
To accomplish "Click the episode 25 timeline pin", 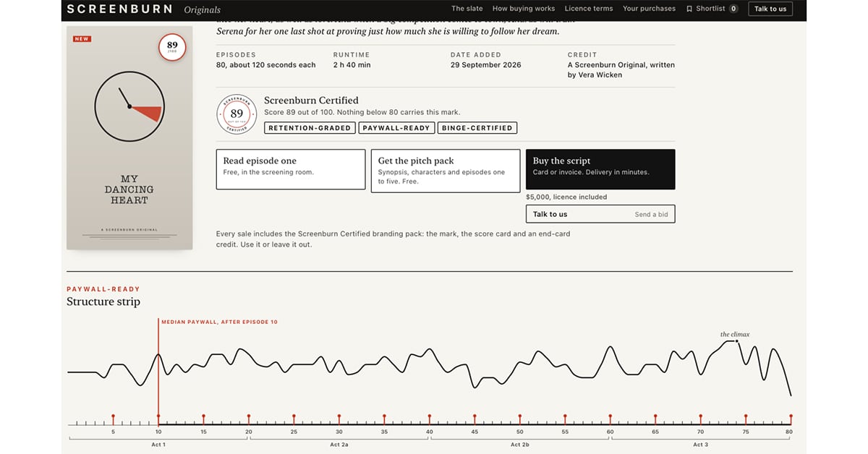I will click(x=294, y=420).
